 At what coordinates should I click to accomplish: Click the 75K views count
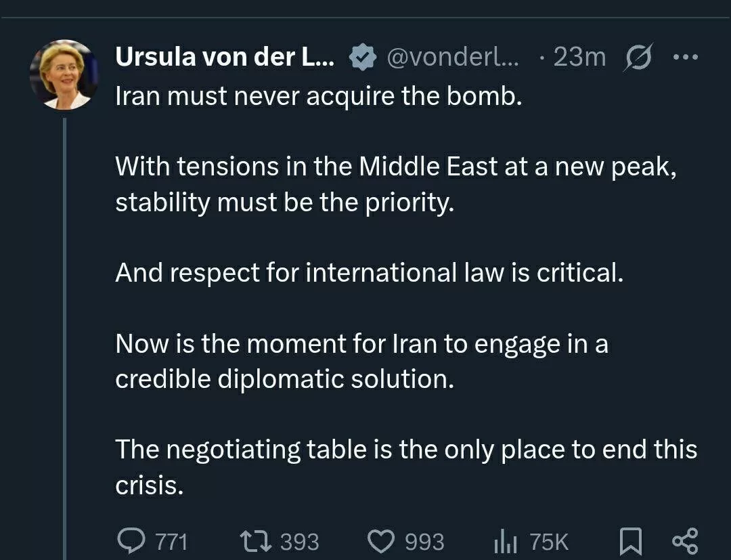[x=549, y=542]
